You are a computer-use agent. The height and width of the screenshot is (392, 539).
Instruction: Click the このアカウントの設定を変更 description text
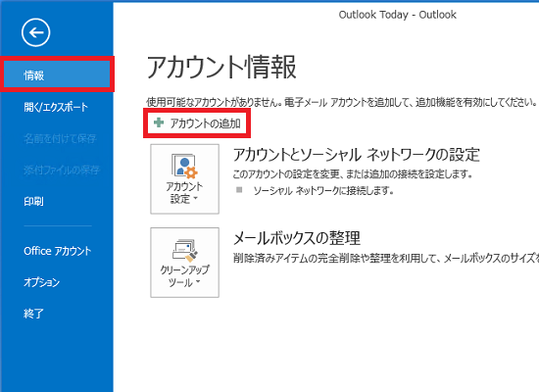tap(353, 174)
